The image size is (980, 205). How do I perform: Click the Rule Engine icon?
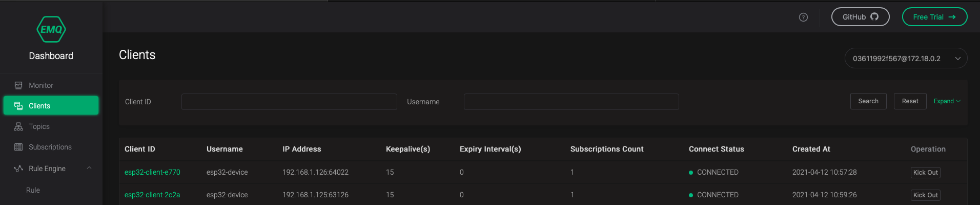click(x=18, y=169)
